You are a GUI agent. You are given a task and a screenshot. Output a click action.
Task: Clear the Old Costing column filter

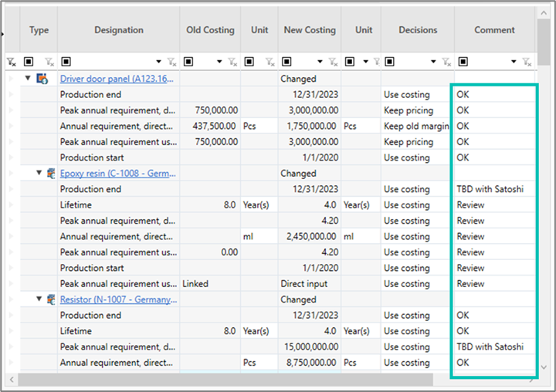click(x=232, y=62)
